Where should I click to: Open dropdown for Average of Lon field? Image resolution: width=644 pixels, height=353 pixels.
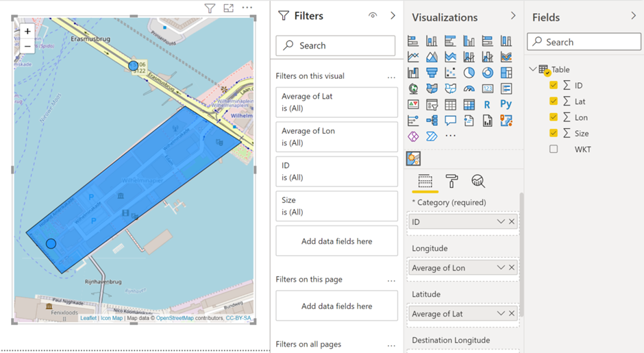501,268
